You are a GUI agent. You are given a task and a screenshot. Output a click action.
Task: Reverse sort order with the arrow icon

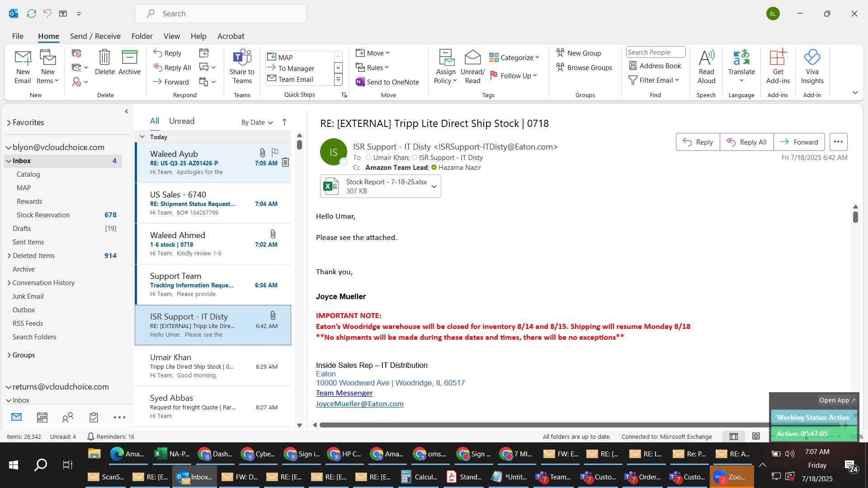(x=284, y=122)
